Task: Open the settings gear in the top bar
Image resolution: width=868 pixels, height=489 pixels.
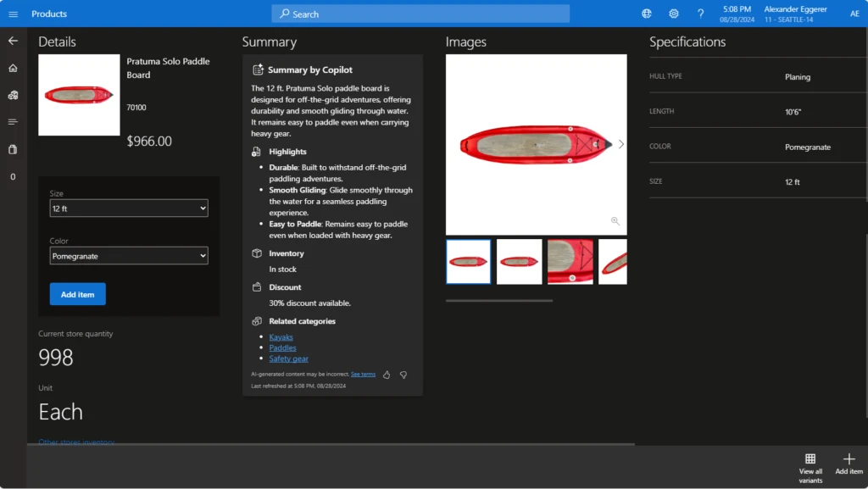Action: click(674, 14)
